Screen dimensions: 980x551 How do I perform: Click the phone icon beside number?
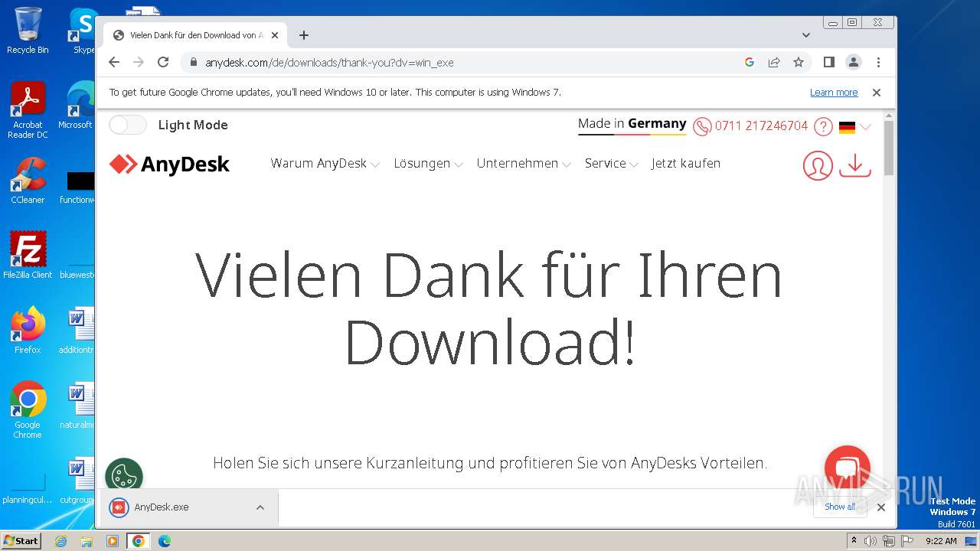(702, 126)
